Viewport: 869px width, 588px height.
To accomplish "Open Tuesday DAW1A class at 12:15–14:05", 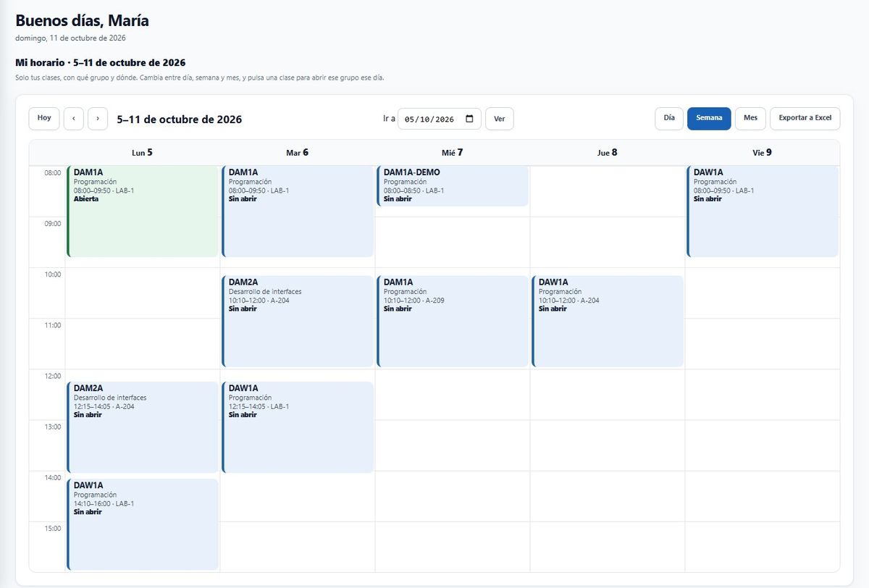I will coord(298,427).
